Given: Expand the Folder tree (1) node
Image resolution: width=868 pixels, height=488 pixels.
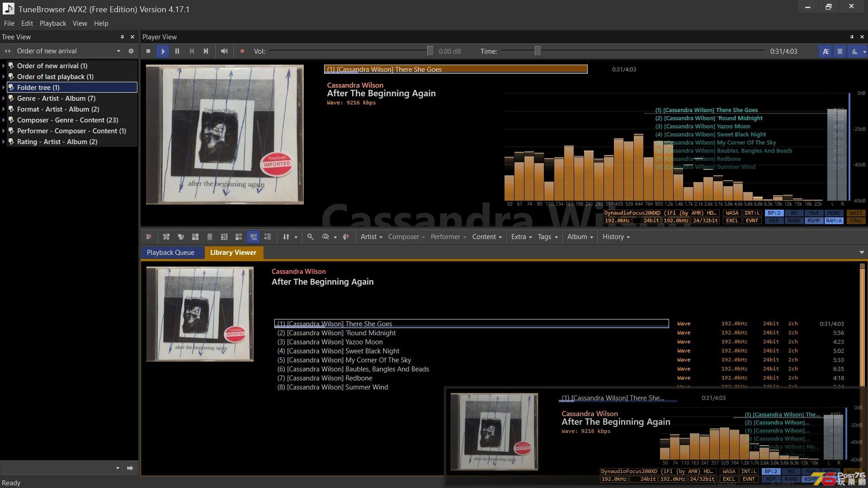Looking at the screenshot, I should (x=4, y=87).
